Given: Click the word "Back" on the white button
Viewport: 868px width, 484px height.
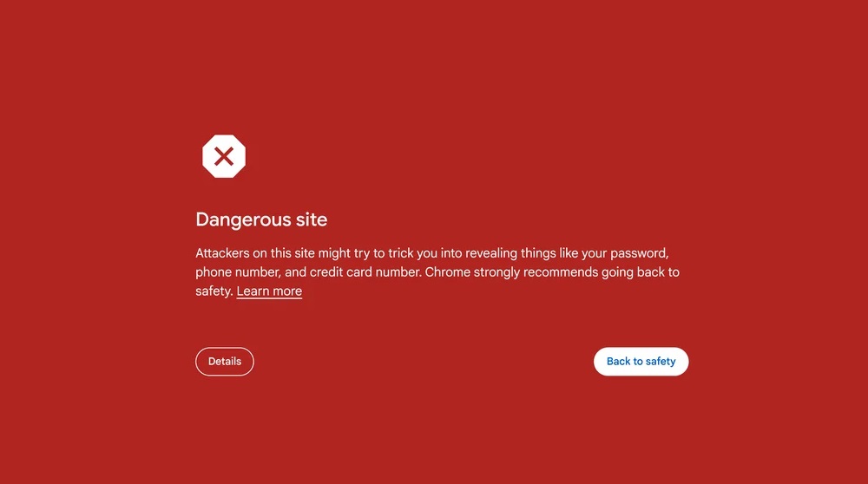Looking at the screenshot, I should pos(618,361).
